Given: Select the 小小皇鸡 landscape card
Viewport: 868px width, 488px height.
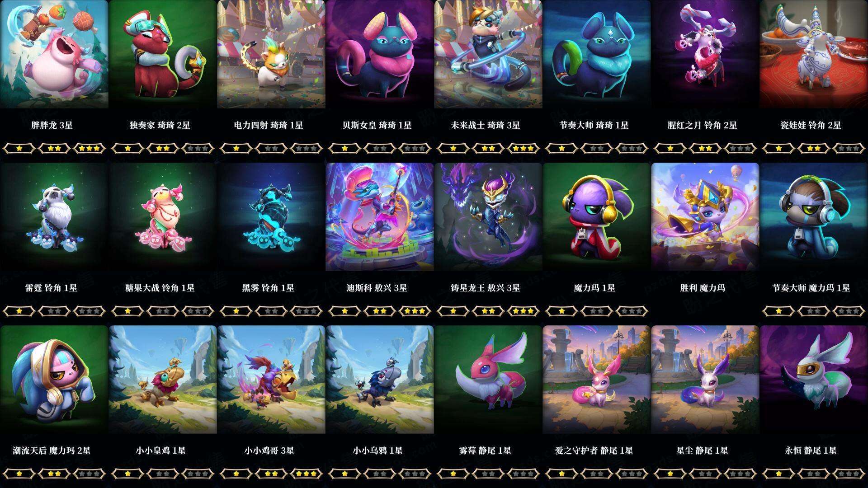Looking at the screenshot, I should [x=163, y=380].
